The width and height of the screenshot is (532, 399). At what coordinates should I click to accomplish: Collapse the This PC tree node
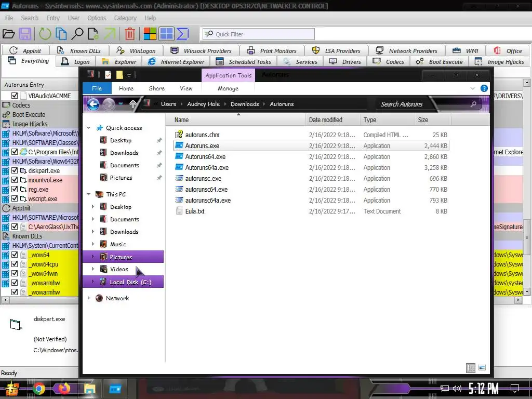click(x=88, y=194)
